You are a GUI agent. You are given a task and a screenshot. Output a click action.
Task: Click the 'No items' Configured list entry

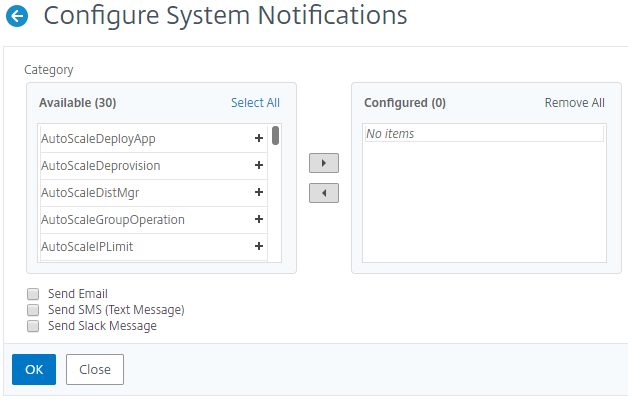coord(484,133)
